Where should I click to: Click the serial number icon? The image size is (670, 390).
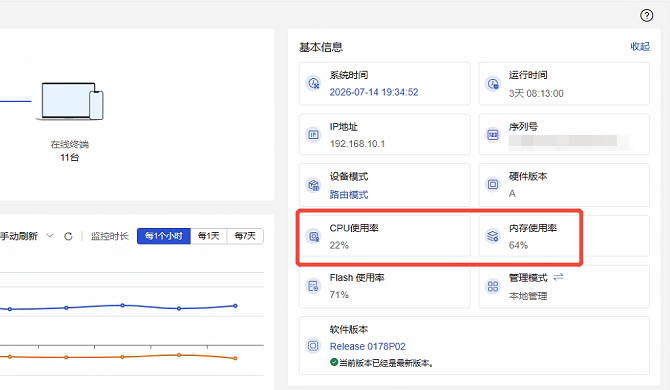click(493, 135)
